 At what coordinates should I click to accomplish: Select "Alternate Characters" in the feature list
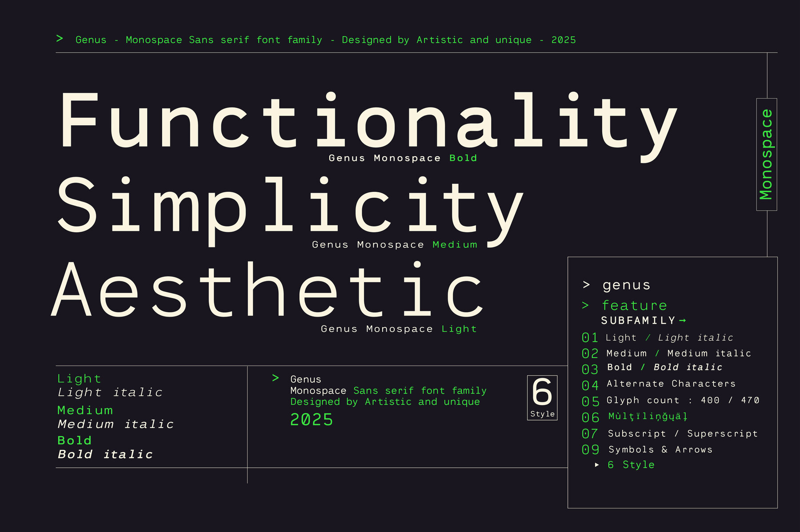tap(671, 384)
